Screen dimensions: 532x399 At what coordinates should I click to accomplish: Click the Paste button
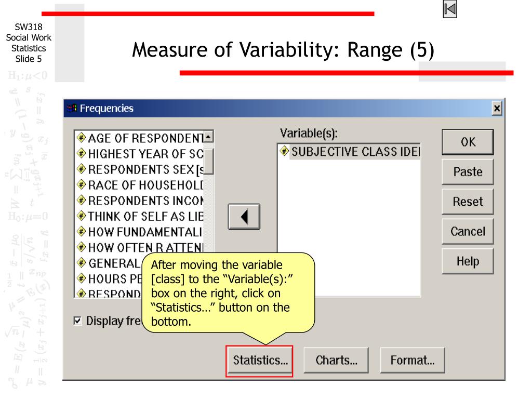pyautogui.click(x=468, y=171)
